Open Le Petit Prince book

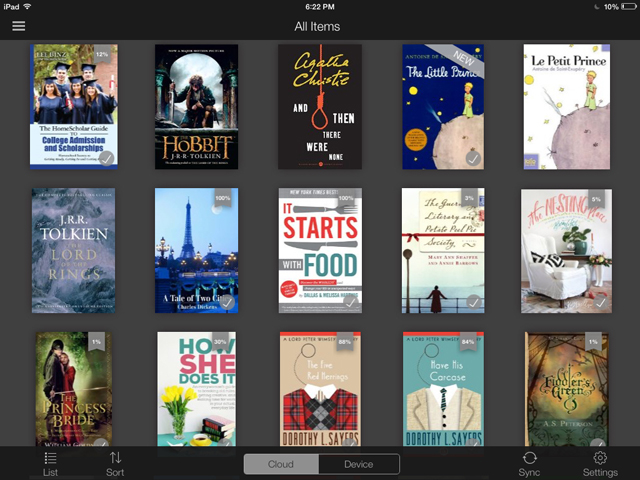coord(567,107)
